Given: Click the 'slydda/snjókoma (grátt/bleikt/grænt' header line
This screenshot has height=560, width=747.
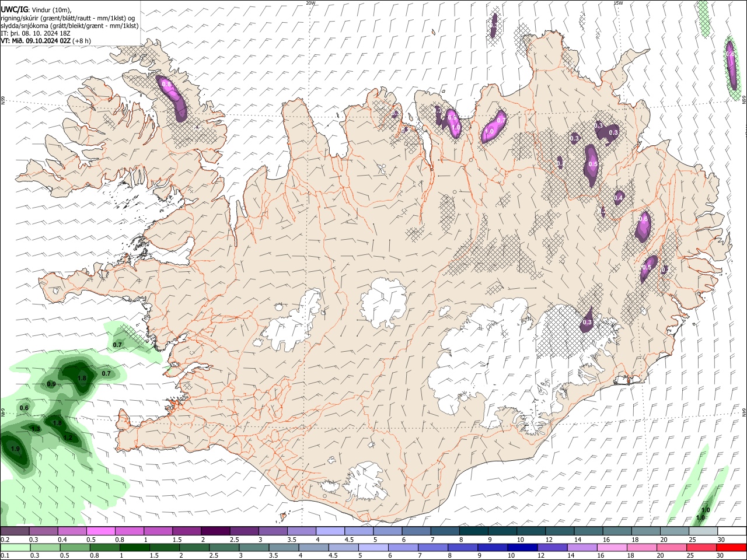Looking at the screenshot, I should pos(69,26).
